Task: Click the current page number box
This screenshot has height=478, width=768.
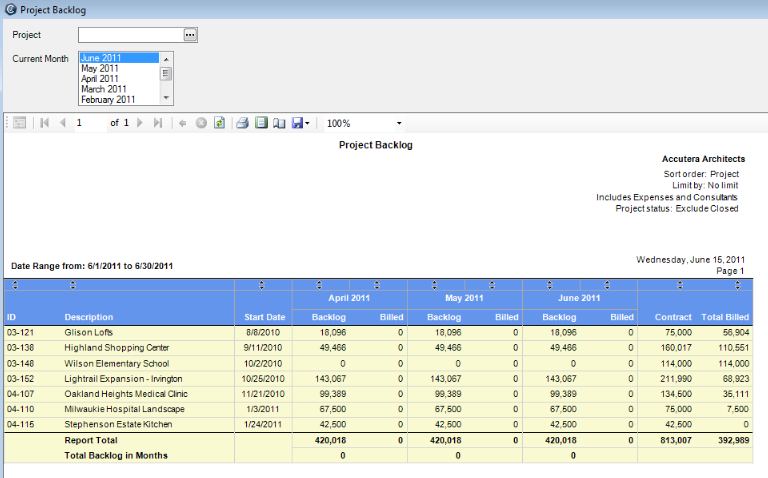Action: (89, 123)
